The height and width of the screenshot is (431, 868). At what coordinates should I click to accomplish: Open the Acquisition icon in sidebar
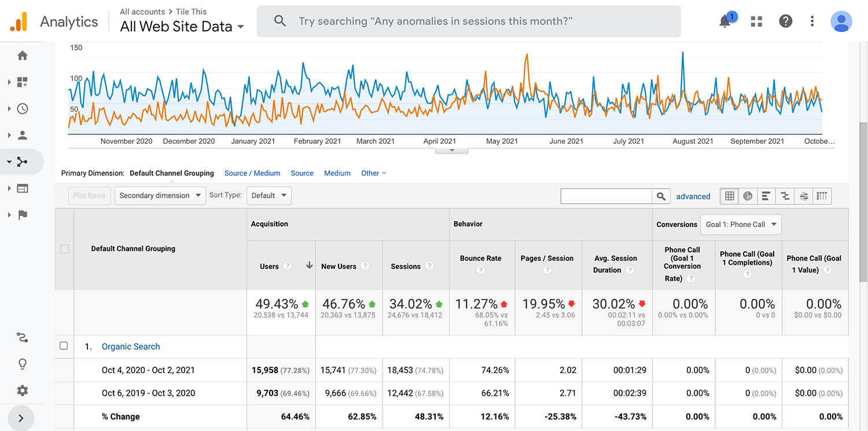coord(23,162)
